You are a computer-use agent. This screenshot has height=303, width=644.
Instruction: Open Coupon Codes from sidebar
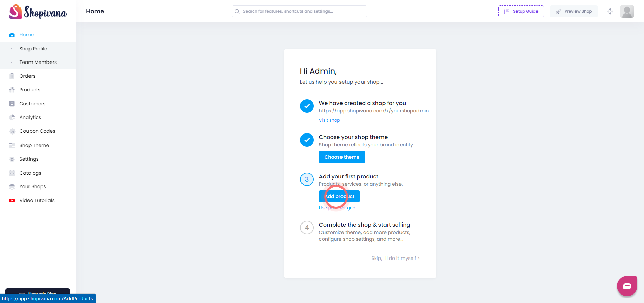38,131
